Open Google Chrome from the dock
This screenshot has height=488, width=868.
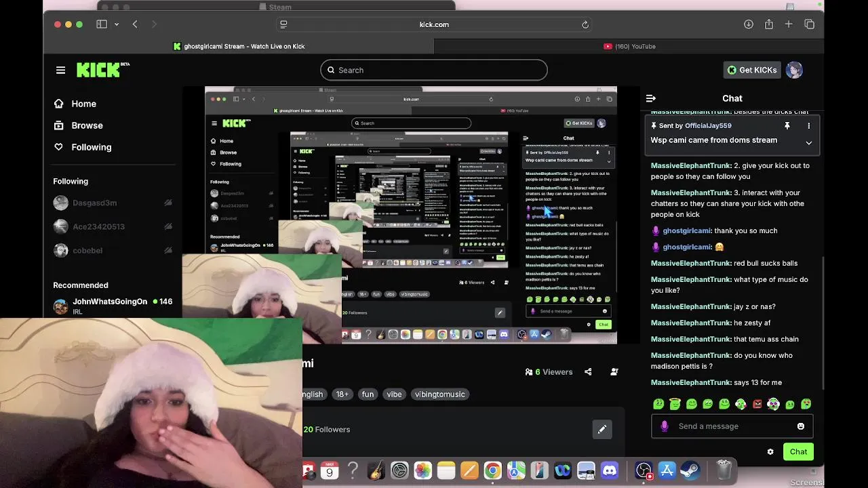pos(492,470)
